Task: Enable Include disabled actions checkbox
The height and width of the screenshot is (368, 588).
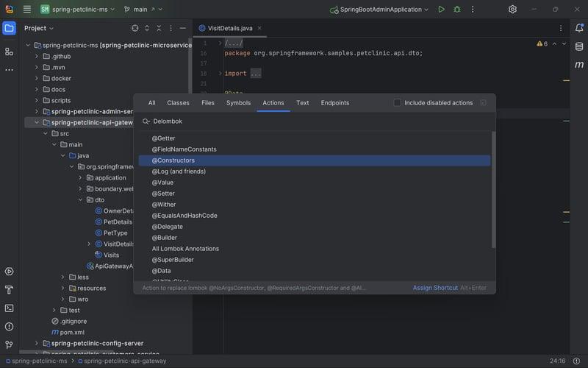Action: (x=397, y=102)
